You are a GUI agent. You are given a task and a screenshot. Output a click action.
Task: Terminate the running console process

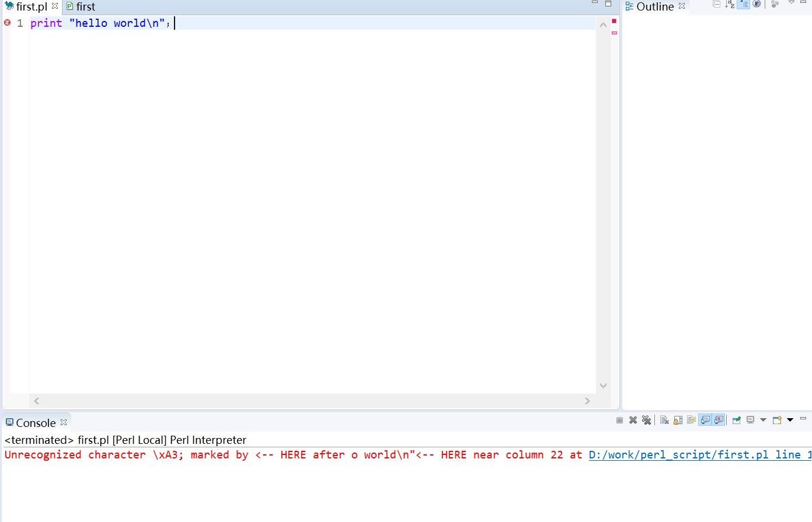pyautogui.click(x=619, y=420)
